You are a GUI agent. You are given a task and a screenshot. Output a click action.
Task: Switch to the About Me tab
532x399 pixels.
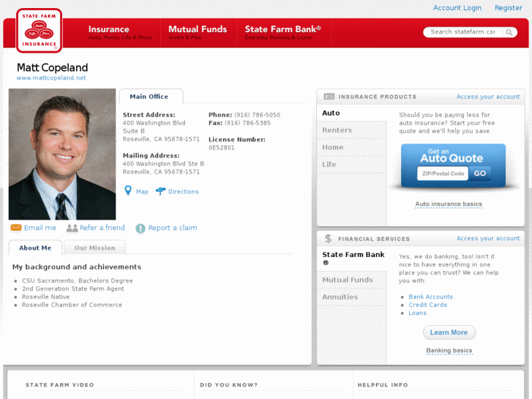(35, 247)
